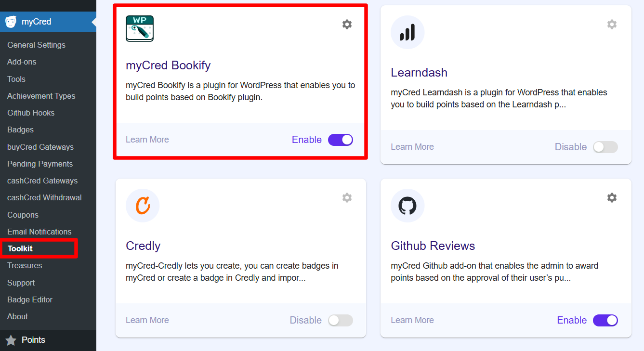Viewport: 644px width, 351px height.
Task: Disable the Github Reviews toggle
Action: pyautogui.click(x=605, y=321)
